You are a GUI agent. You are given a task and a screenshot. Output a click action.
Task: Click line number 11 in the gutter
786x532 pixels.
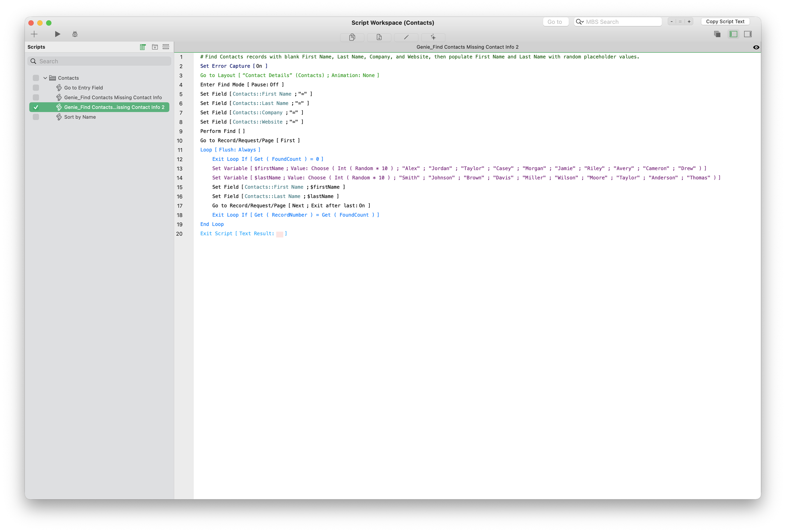180,150
